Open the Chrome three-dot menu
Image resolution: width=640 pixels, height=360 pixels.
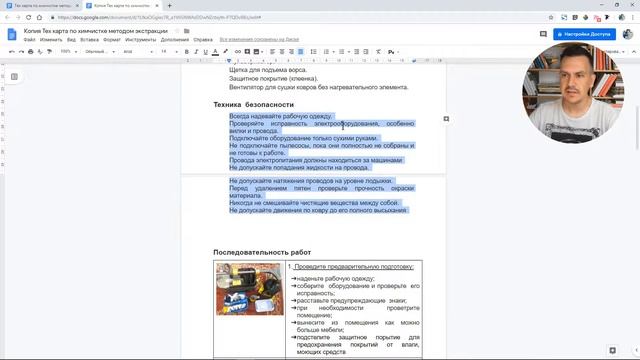click(x=633, y=18)
